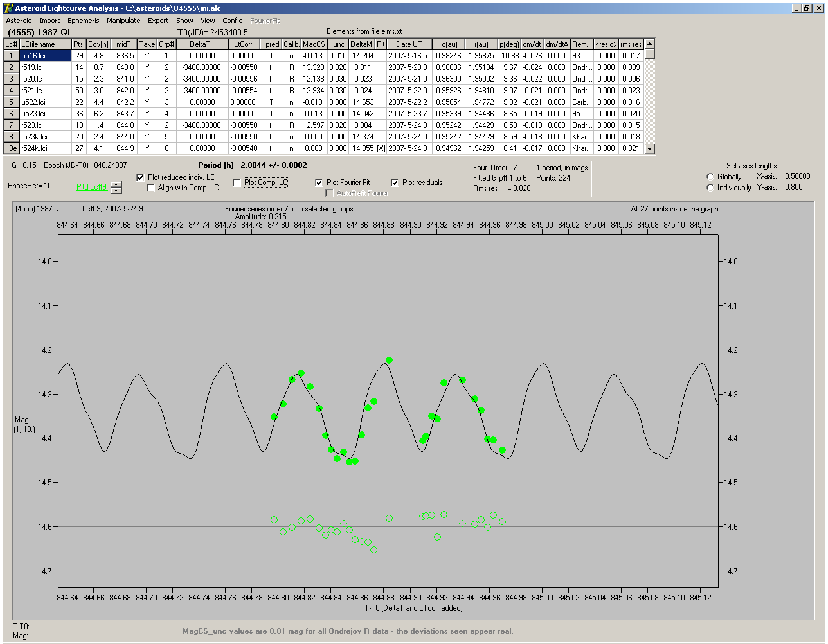Image resolution: width=828 pixels, height=644 pixels.
Task: Click the grayed-out FourierFit menu
Action: (265, 21)
